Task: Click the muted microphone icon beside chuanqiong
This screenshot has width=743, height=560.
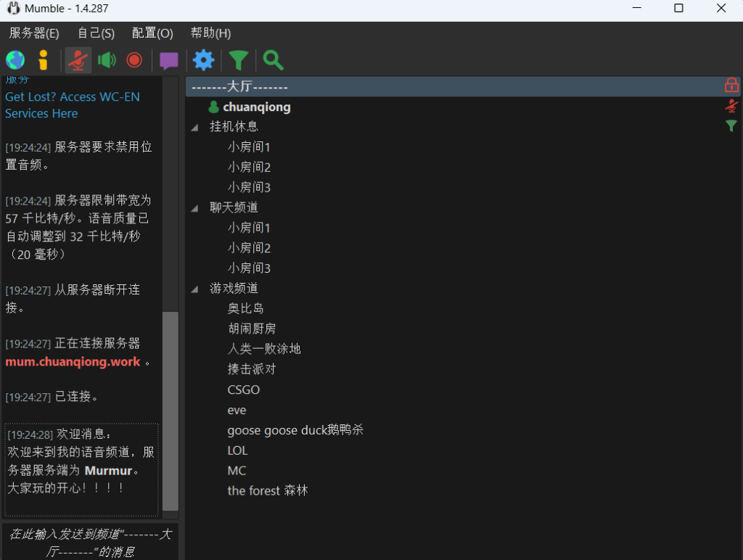Action: tap(731, 107)
